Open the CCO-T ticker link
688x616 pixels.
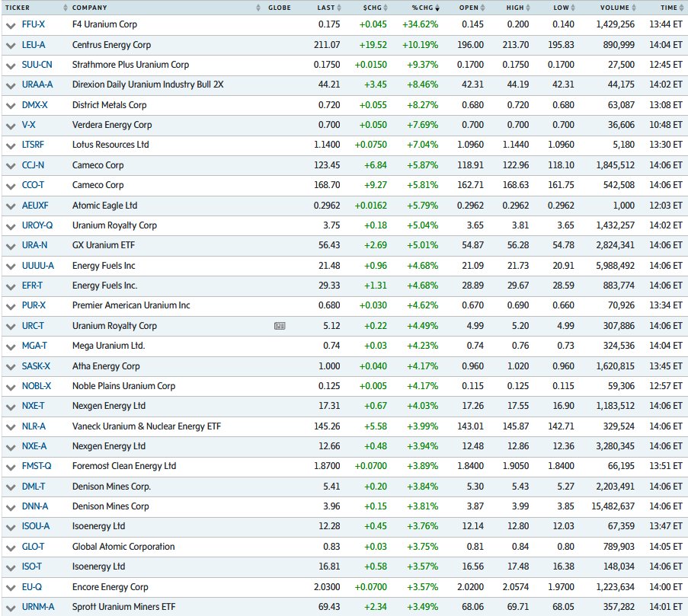[33, 185]
